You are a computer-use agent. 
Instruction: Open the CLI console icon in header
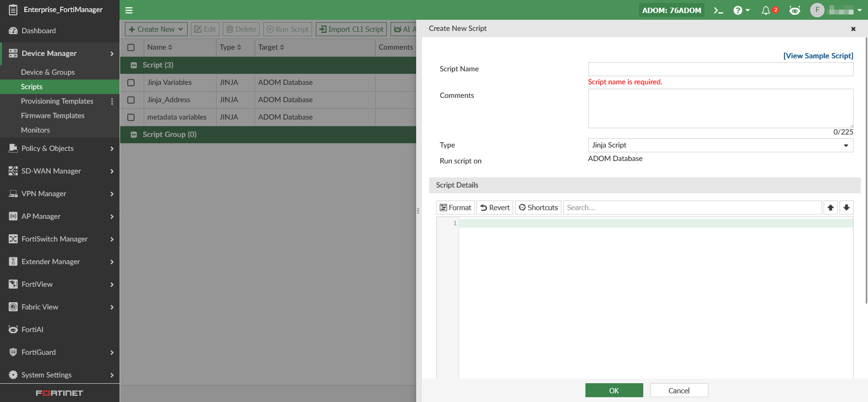click(718, 10)
